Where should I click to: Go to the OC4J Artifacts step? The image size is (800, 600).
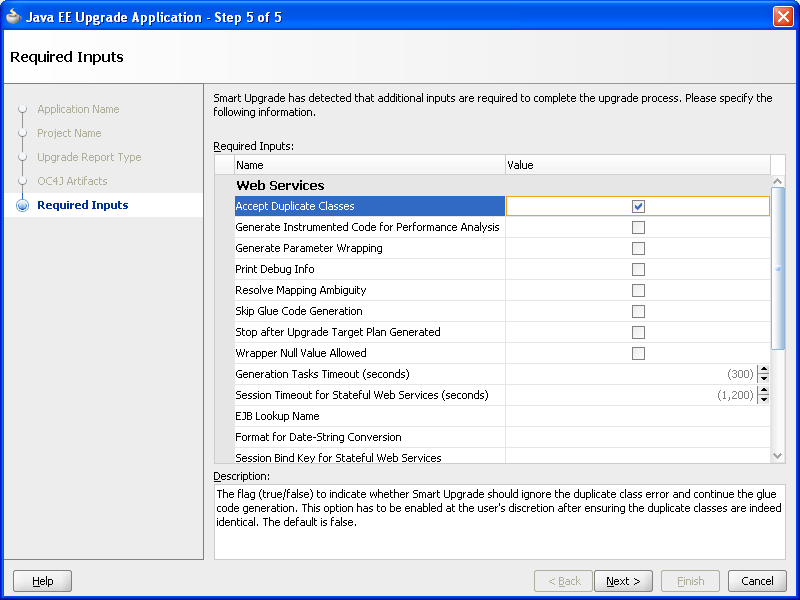click(x=72, y=181)
